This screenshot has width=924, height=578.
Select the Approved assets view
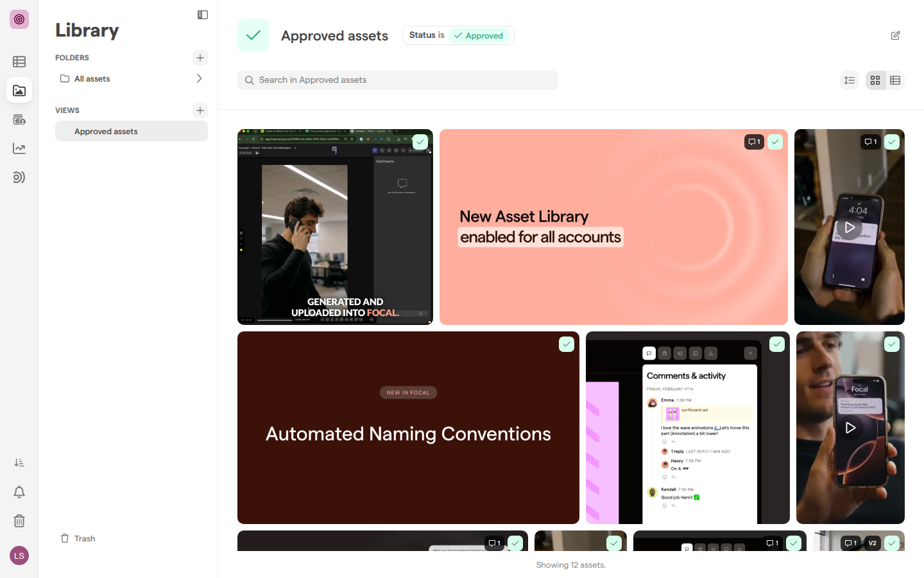132,131
